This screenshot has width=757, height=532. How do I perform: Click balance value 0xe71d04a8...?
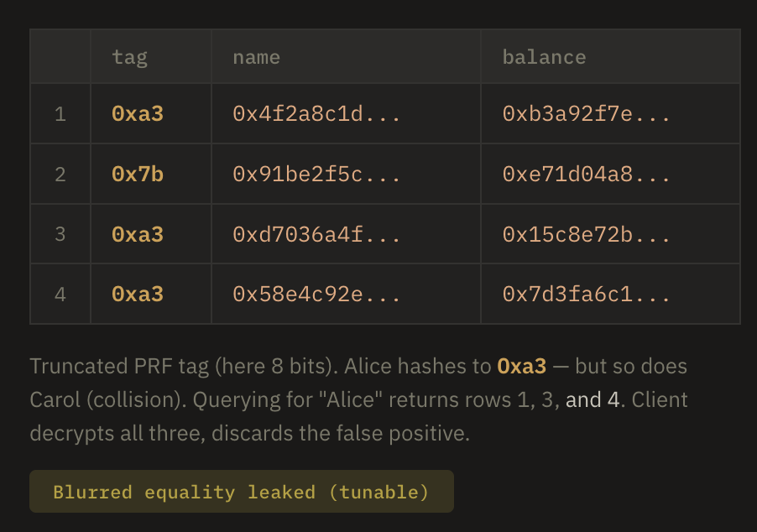tap(586, 175)
